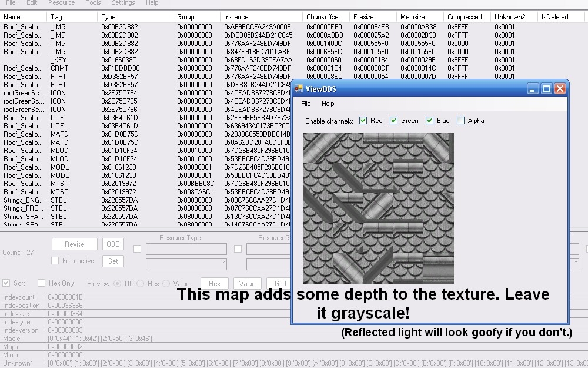Screen dimensions: 588x368
Task: Toggle the Hex Only checkbox
Action: 42,283
